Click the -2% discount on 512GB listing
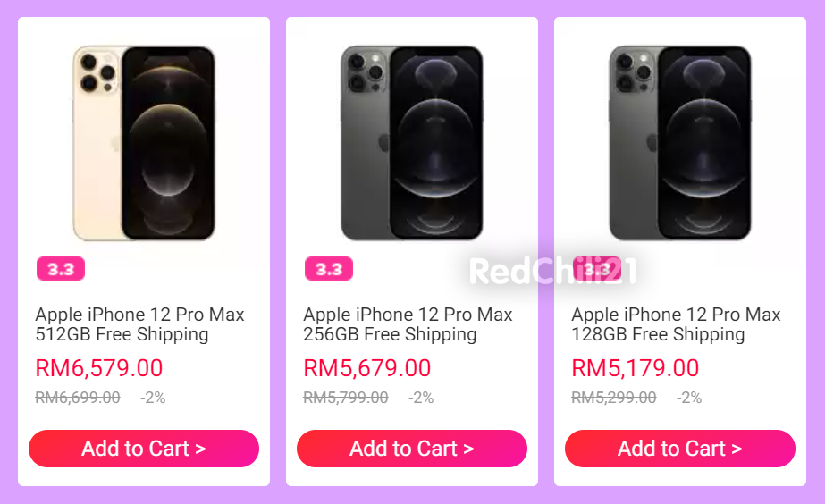This screenshot has width=825, height=504. coord(153,398)
